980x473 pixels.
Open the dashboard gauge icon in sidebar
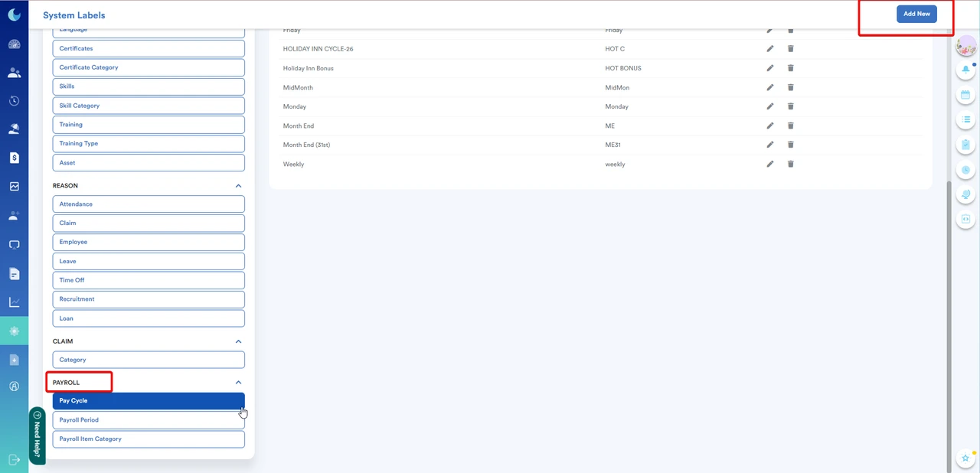pyautogui.click(x=14, y=44)
